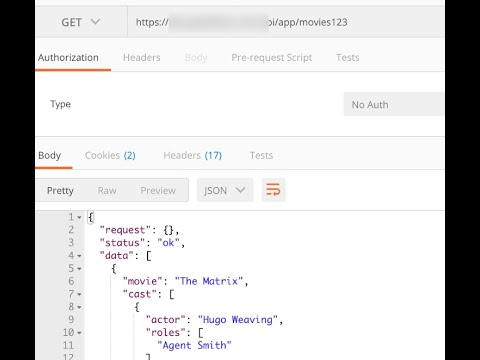Collapse the object at line 8
The image size is (480, 360).
tap(79, 307)
